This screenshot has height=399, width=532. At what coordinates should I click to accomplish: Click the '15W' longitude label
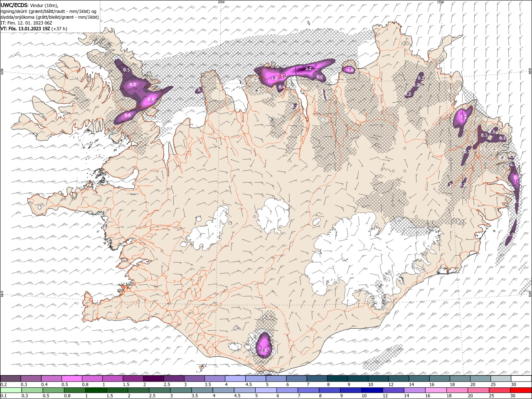tap(440, 2)
